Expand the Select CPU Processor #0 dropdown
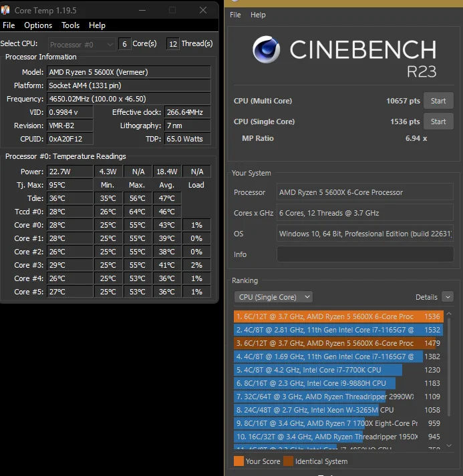Image resolution: width=463 pixels, height=476 pixels. [x=82, y=44]
